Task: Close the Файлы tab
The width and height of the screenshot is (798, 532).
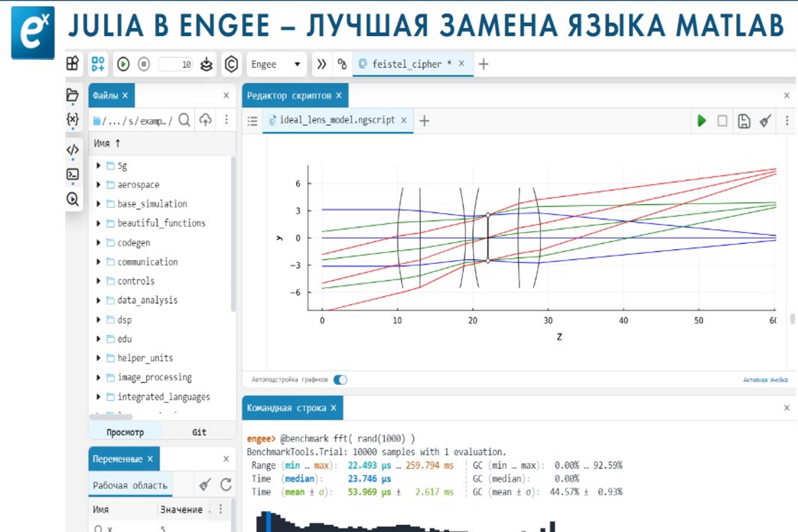Action: point(125,96)
